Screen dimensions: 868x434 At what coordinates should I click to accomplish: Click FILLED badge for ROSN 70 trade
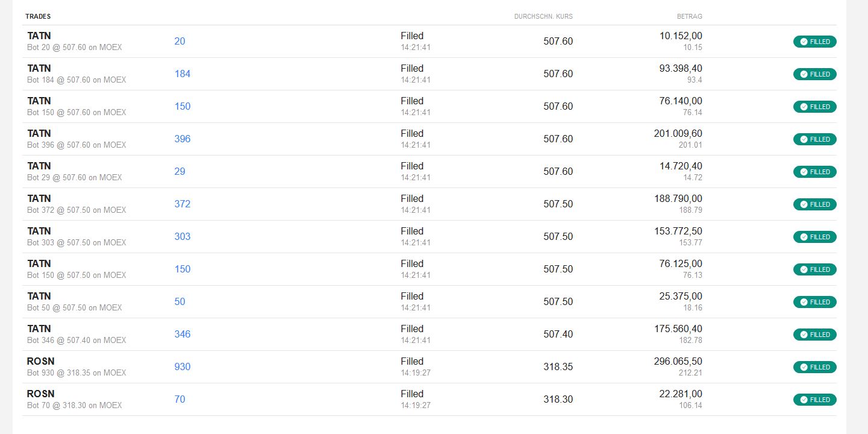(814, 400)
